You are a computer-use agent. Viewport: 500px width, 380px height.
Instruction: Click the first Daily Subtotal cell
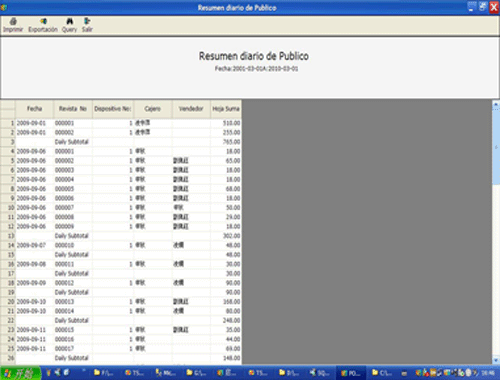(73, 142)
